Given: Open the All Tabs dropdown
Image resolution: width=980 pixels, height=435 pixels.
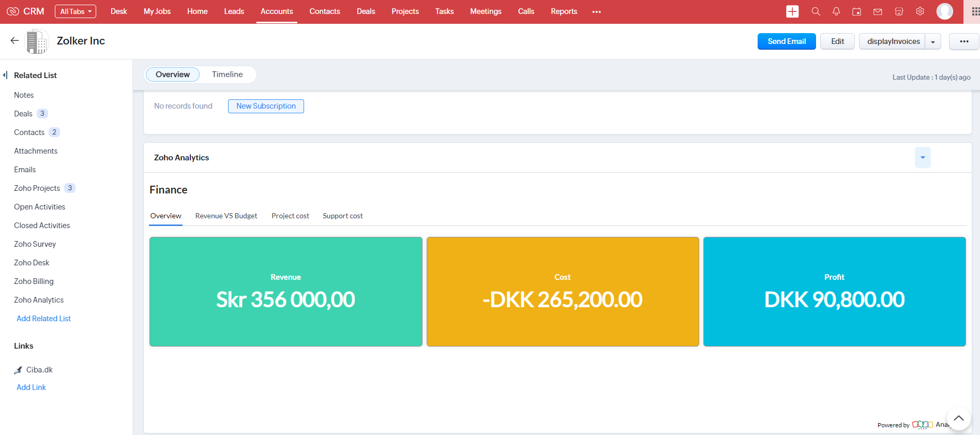Looking at the screenshot, I should (76, 11).
